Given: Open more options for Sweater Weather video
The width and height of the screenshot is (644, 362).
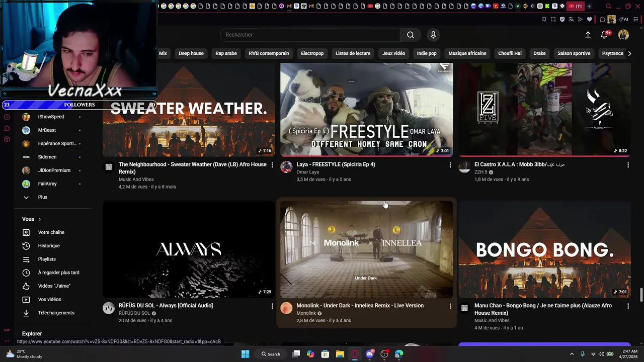Looking at the screenshot, I should [272, 165].
